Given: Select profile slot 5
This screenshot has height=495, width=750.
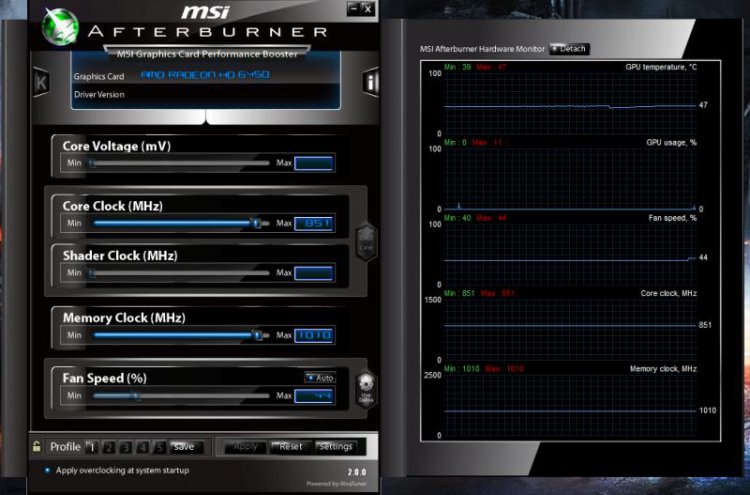Looking at the screenshot, I should point(159,447).
